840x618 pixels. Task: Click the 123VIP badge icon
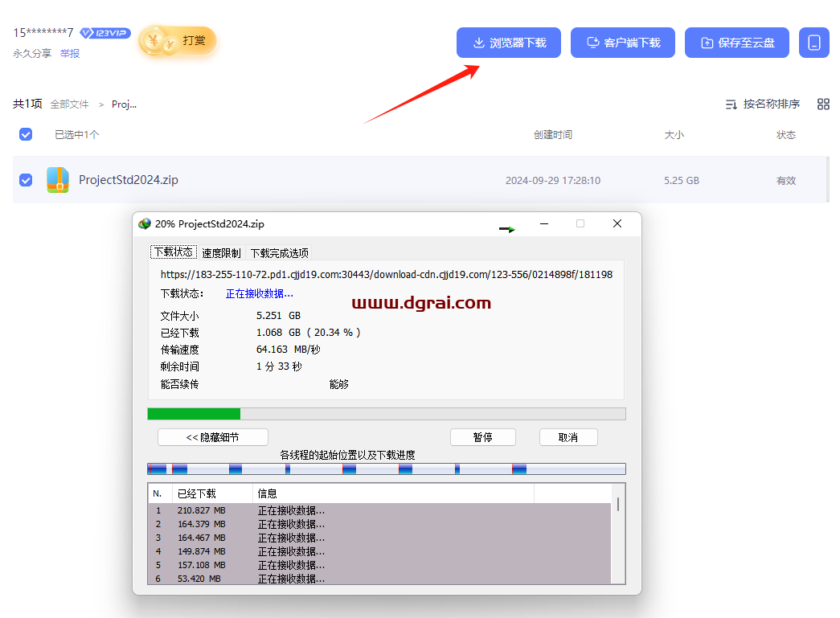[x=105, y=33]
